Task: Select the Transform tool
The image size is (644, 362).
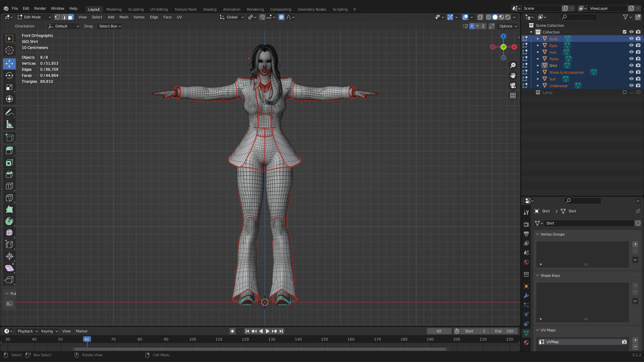Action: tap(9, 99)
